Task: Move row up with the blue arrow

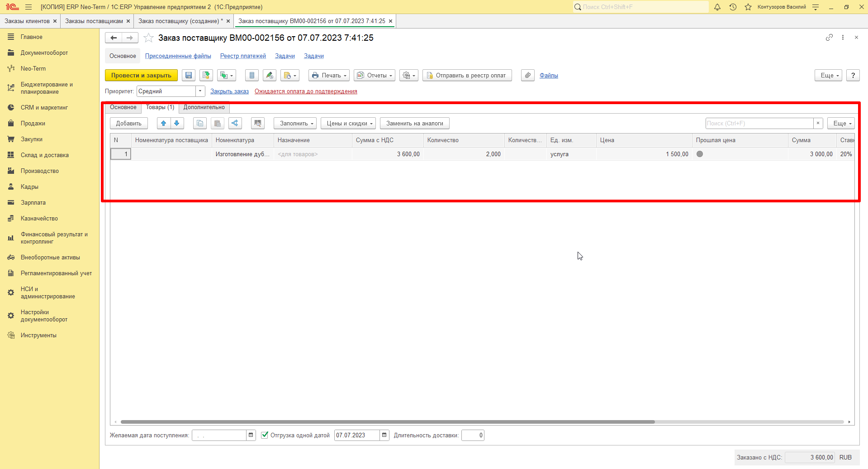Action: coord(164,123)
